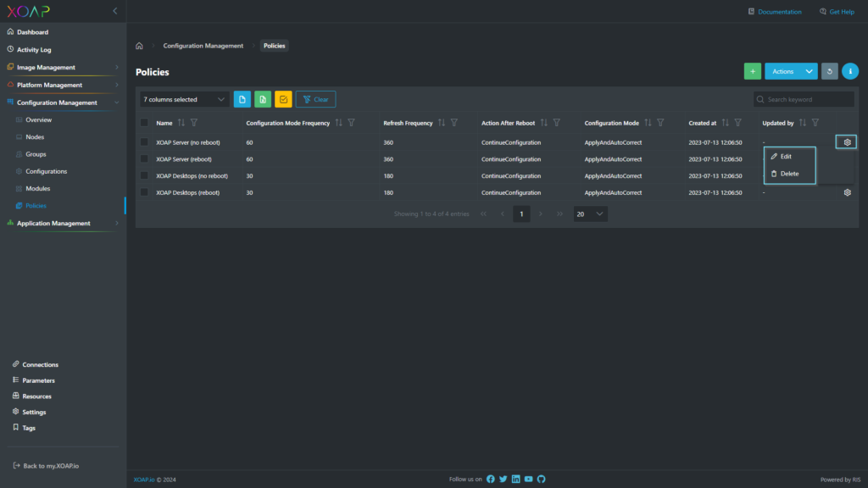
Task: Sort by Configuration Mode column
Action: pos(648,123)
